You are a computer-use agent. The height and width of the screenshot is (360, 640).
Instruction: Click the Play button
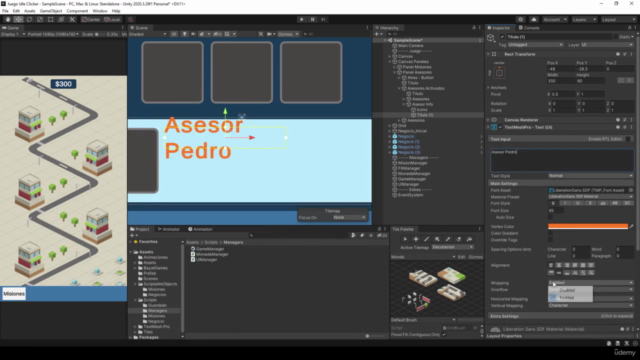pos(302,19)
